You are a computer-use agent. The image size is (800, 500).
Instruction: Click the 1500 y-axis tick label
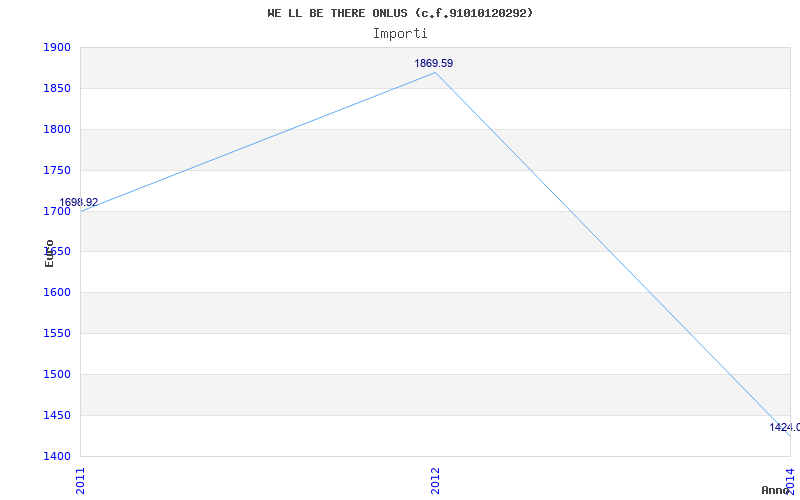(x=57, y=374)
